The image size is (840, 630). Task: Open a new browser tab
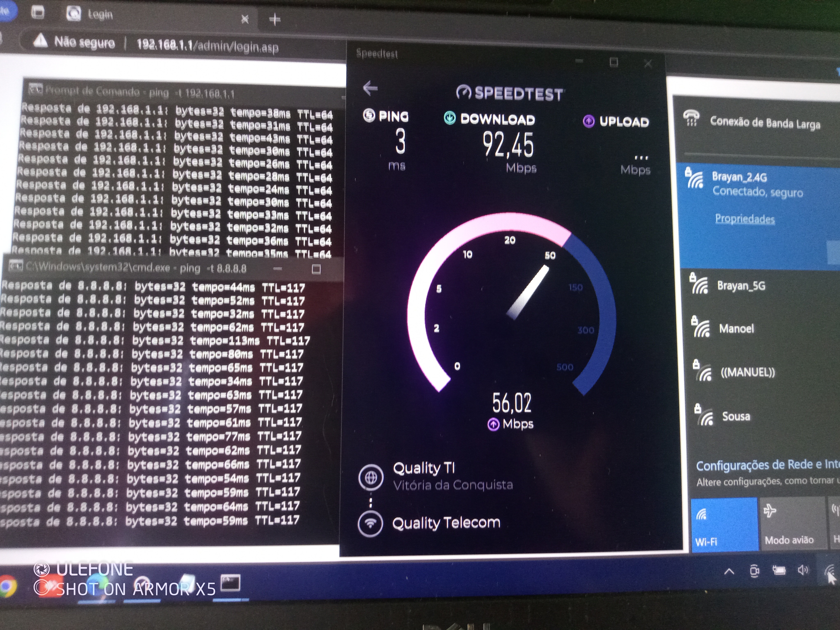click(275, 19)
